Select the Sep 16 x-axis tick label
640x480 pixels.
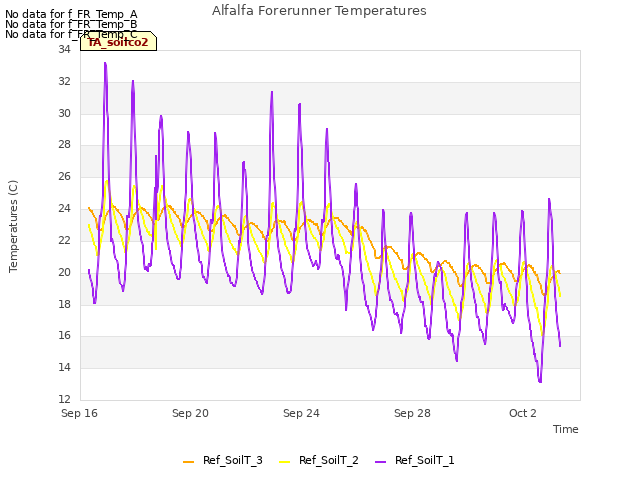pyautogui.click(x=79, y=413)
